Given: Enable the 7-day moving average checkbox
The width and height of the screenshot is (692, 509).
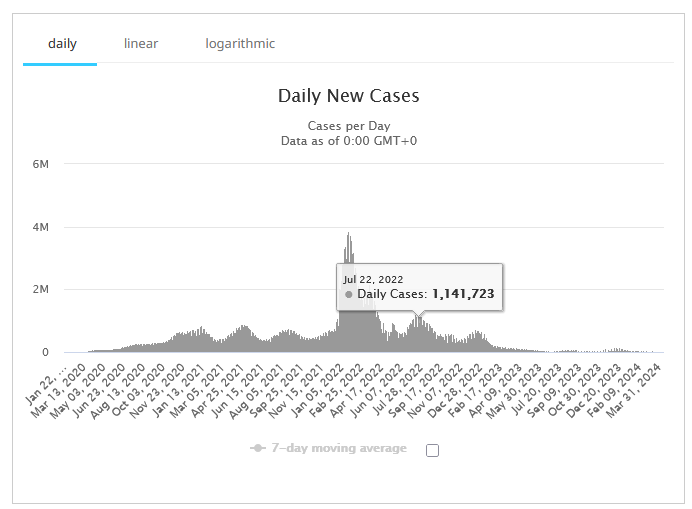Looking at the screenshot, I should [432, 450].
